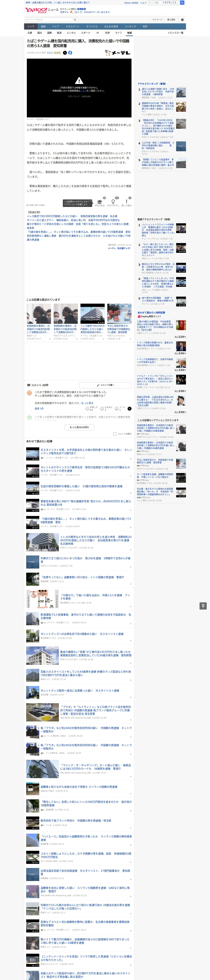The width and height of the screenshot is (210, 980).
Task: Dismiss the 東海テレビ recommended card X
Action: (50, 339)
